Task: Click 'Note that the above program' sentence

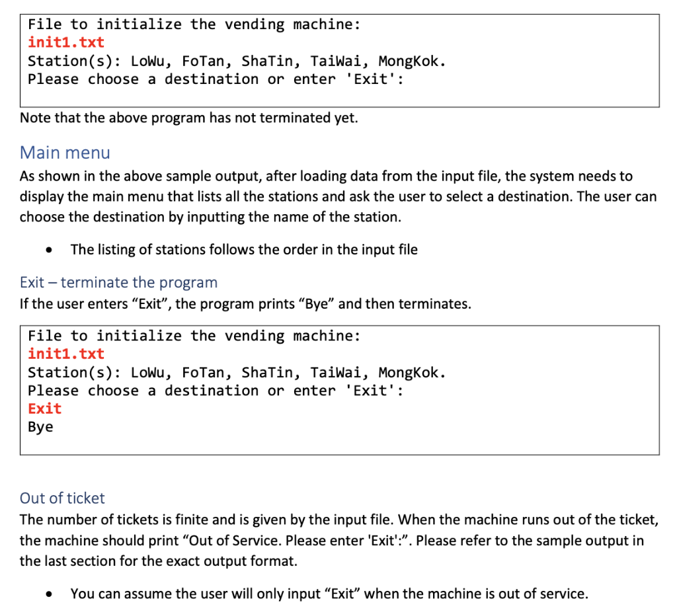Action: [189, 118]
